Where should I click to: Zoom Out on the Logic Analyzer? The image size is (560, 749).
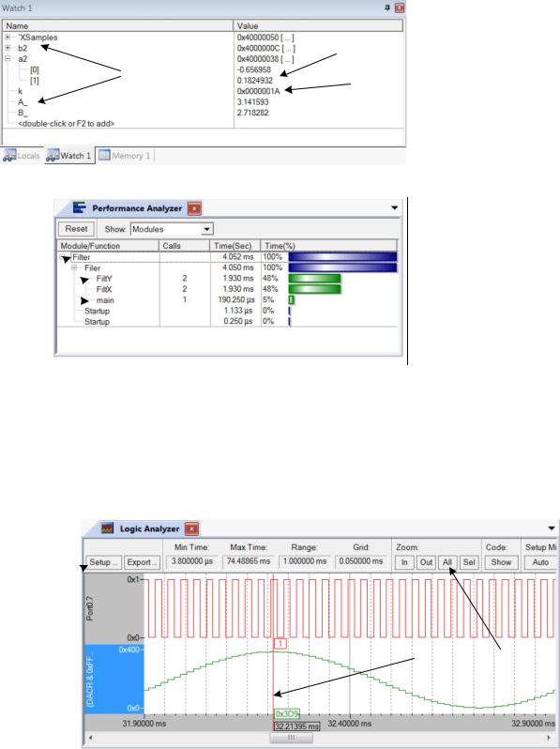426,562
